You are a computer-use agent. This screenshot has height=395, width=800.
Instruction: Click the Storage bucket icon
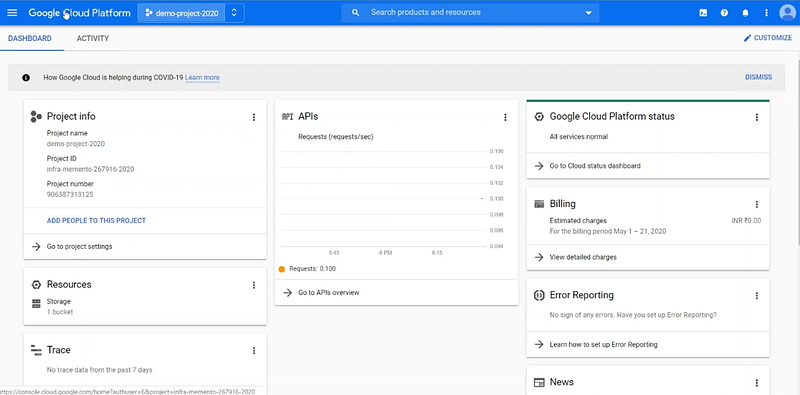point(36,304)
